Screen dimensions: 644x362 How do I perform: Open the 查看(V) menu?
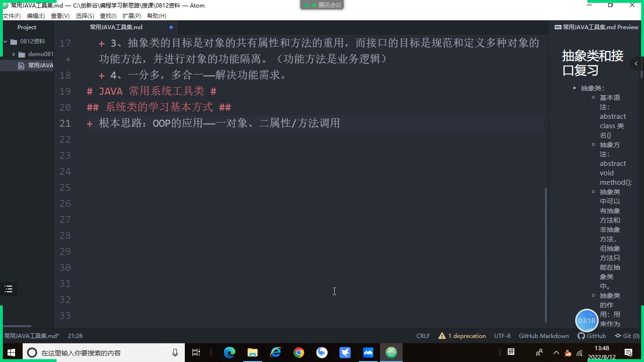[60, 16]
